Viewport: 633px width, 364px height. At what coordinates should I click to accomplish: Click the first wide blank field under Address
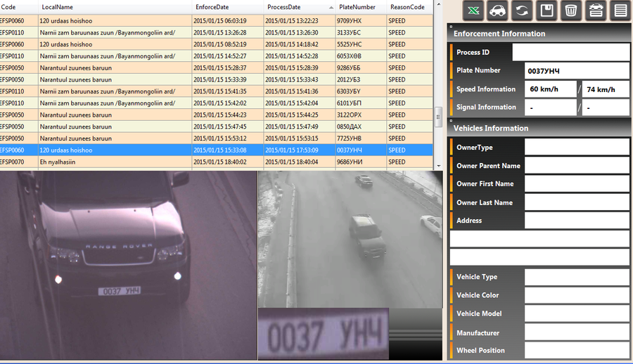click(539, 239)
